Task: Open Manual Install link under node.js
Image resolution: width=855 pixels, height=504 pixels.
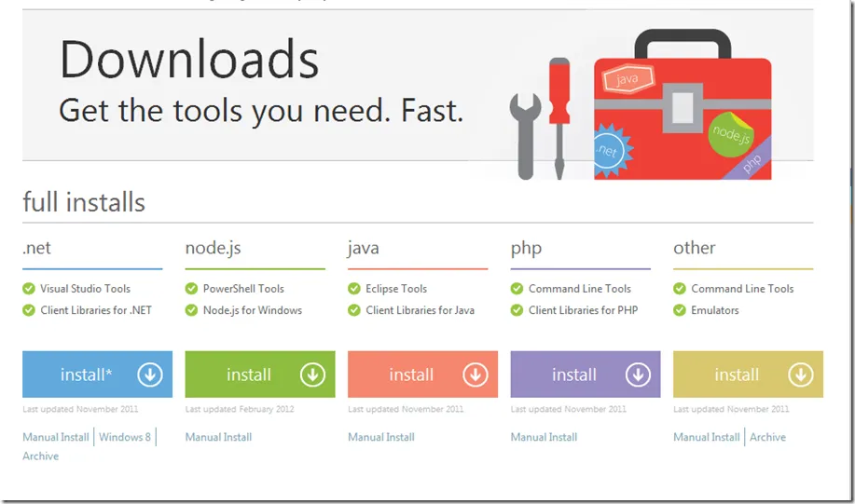Action: coord(219,437)
